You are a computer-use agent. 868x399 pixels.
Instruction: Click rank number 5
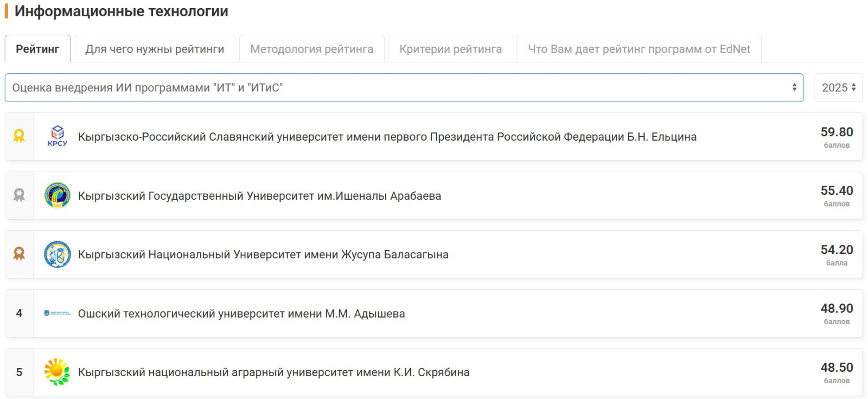point(19,372)
